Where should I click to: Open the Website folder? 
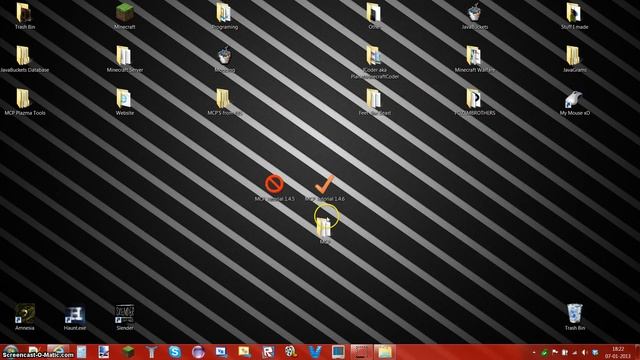coord(124,102)
